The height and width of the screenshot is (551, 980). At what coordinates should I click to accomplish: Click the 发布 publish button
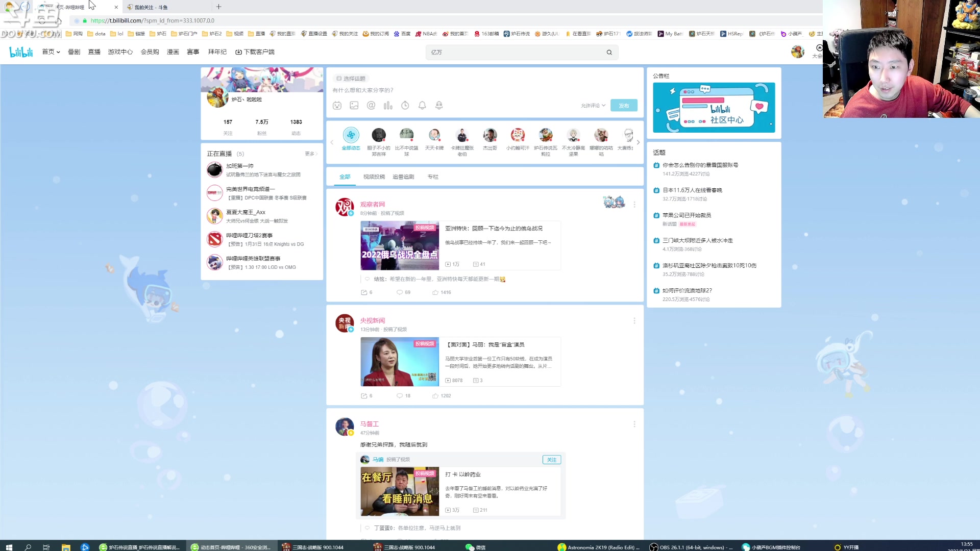[624, 106]
